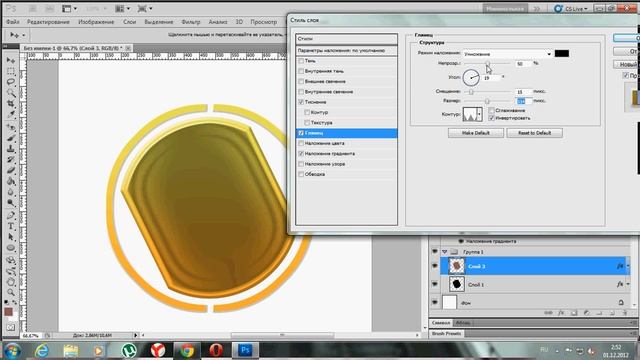Select the Rectangular Marquee tool

(x=11, y=71)
